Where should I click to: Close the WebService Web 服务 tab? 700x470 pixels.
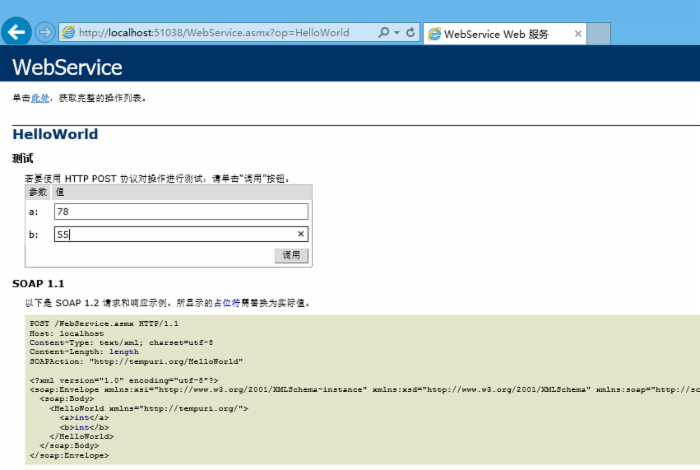578,34
